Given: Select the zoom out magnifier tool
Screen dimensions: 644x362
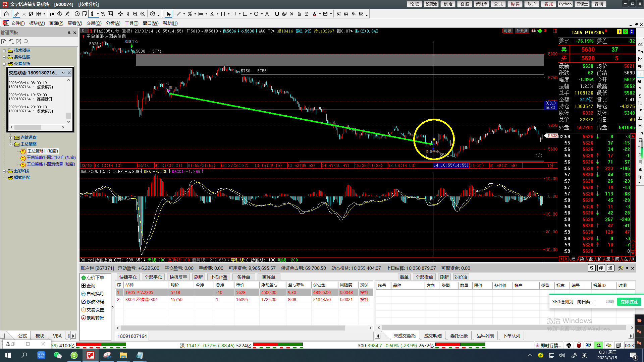Looking at the screenshot, I should pyautogui.click(x=143, y=14).
